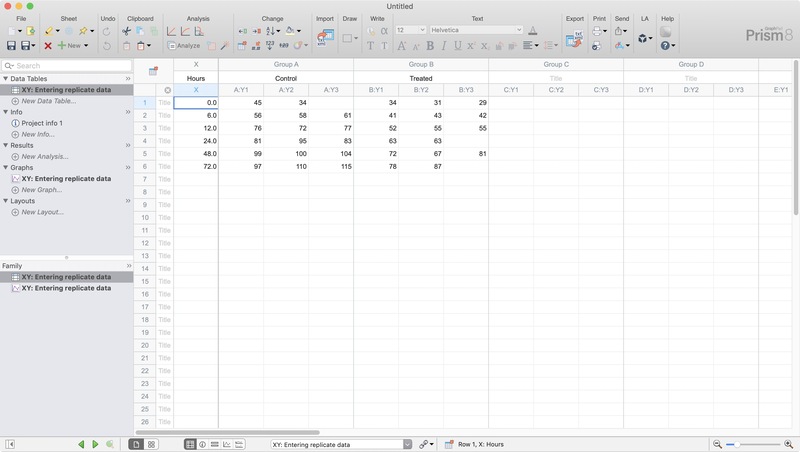The image size is (800, 452).
Task: Collapse the Info section triangle
Action: 6,112
